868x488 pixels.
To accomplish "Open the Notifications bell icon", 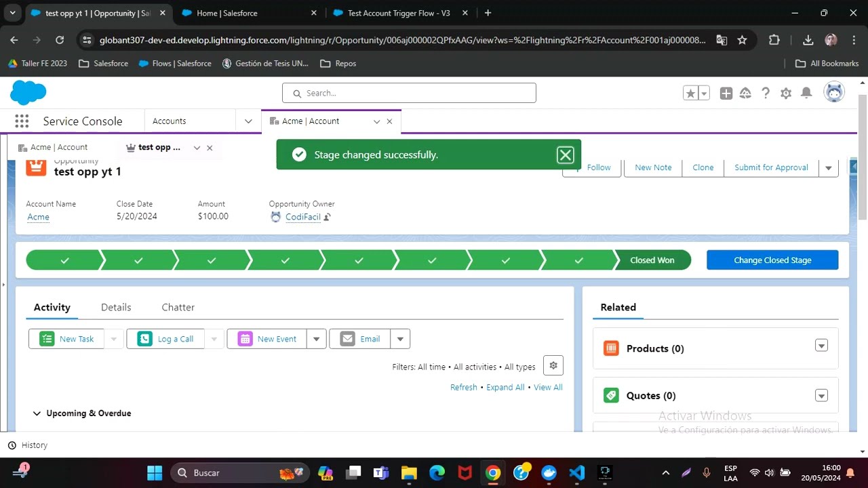I will (x=806, y=94).
